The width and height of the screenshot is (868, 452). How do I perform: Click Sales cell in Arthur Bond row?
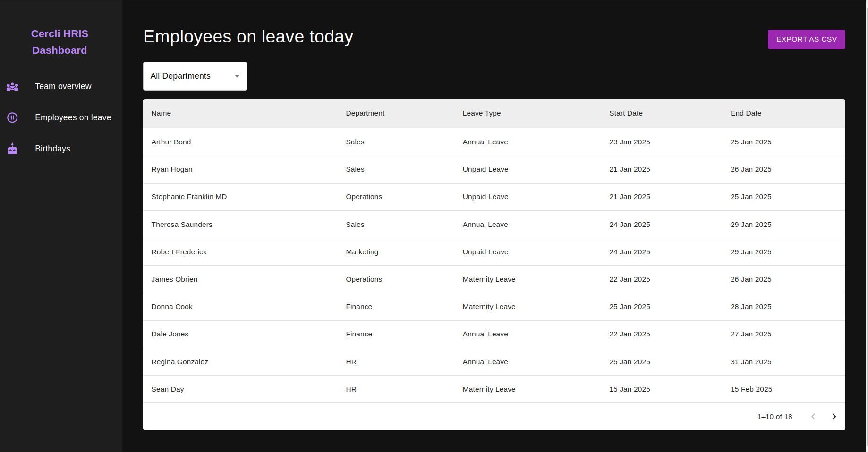click(x=355, y=142)
